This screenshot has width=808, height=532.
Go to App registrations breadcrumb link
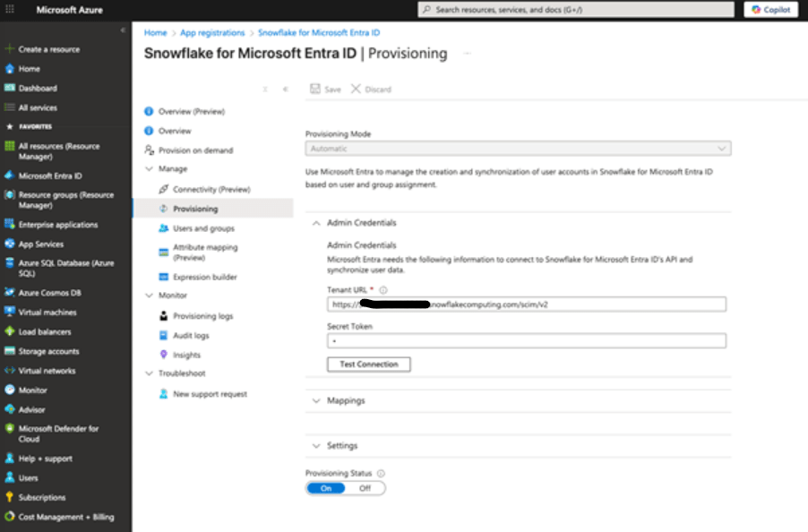[212, 32]
